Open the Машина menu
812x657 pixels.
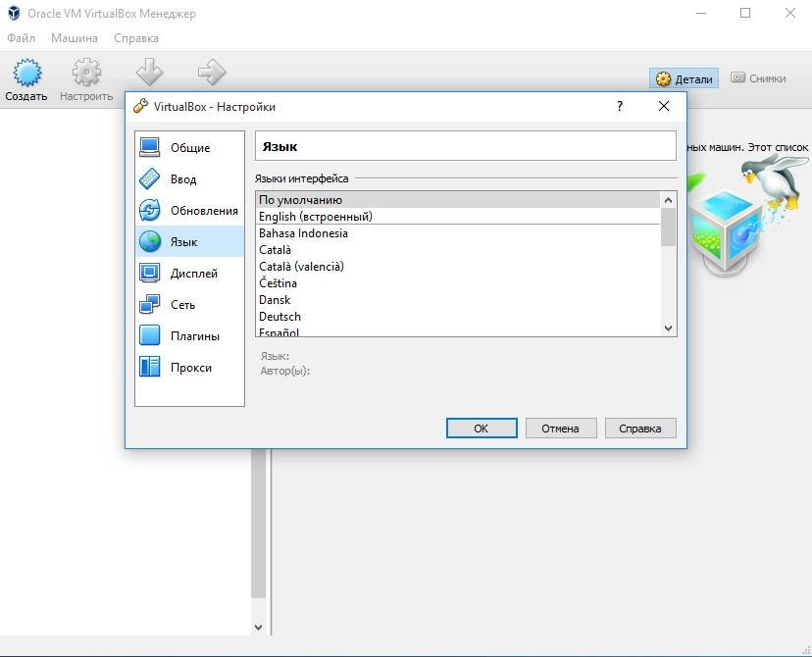click(x=75, y=38)
